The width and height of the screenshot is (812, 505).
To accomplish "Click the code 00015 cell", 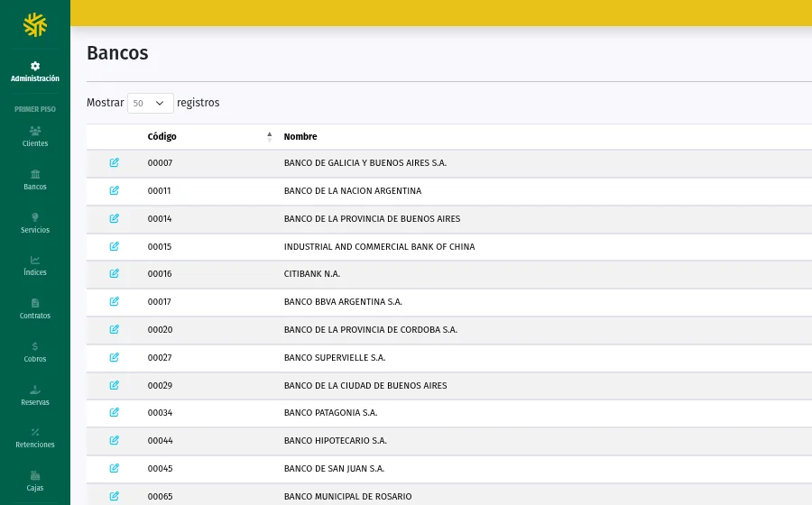I will click(x=160, y=247).
